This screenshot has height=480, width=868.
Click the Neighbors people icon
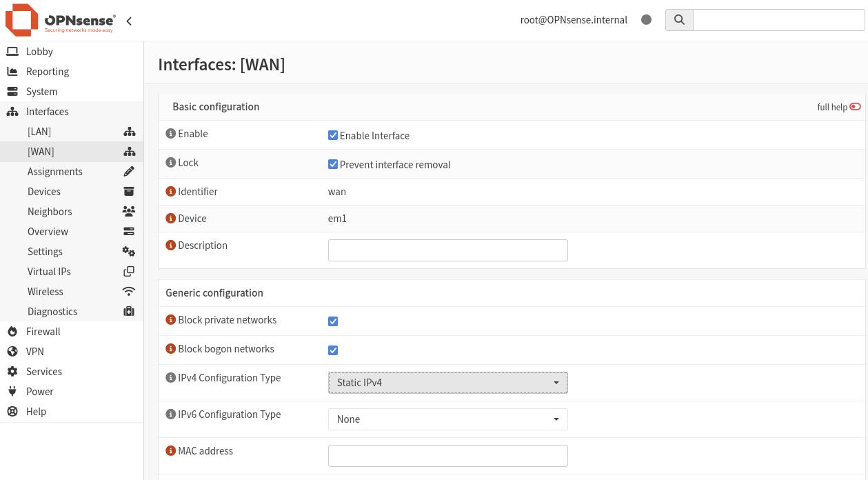129,211
